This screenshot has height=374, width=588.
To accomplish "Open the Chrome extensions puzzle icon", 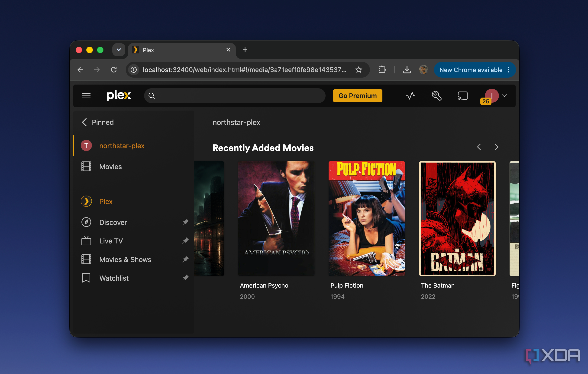I will tap(382, 70).
